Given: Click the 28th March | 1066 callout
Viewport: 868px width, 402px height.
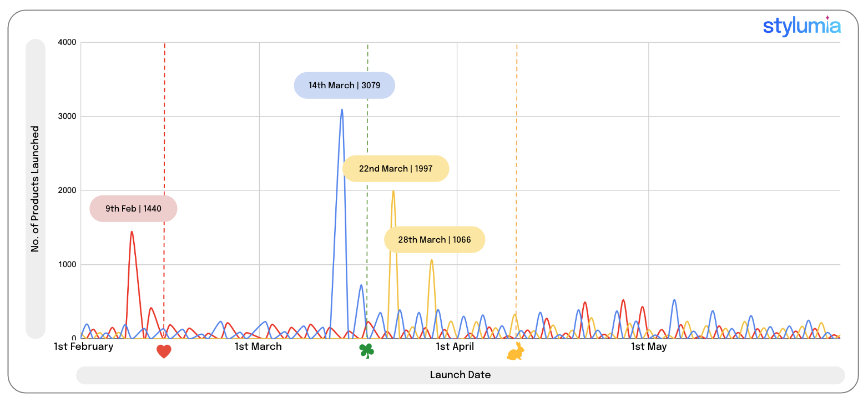Looking at the screenshot, I should (x=434, y=240).
